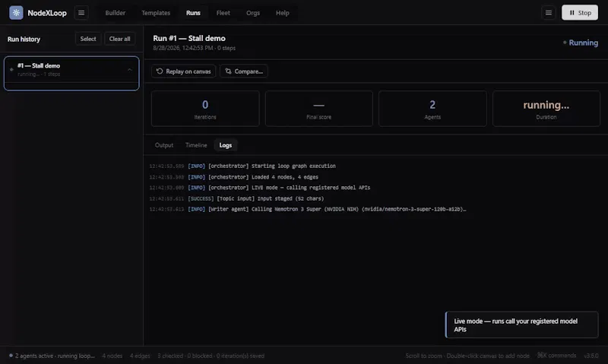This screenshot has width=608, height=364.
Task: Click the run timestamp and steps subtitle
Action: tap(194, 48)
